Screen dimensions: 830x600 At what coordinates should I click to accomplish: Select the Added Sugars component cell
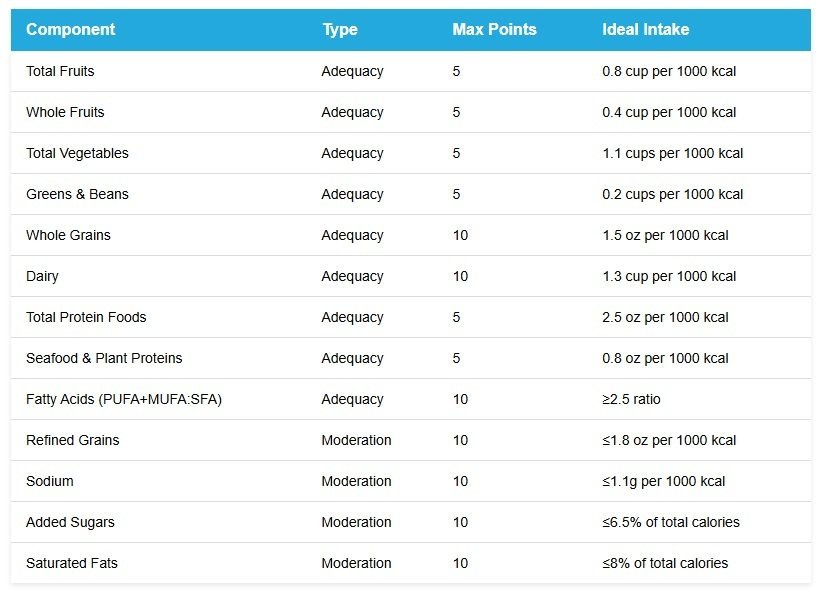click(x=70, y=523)
